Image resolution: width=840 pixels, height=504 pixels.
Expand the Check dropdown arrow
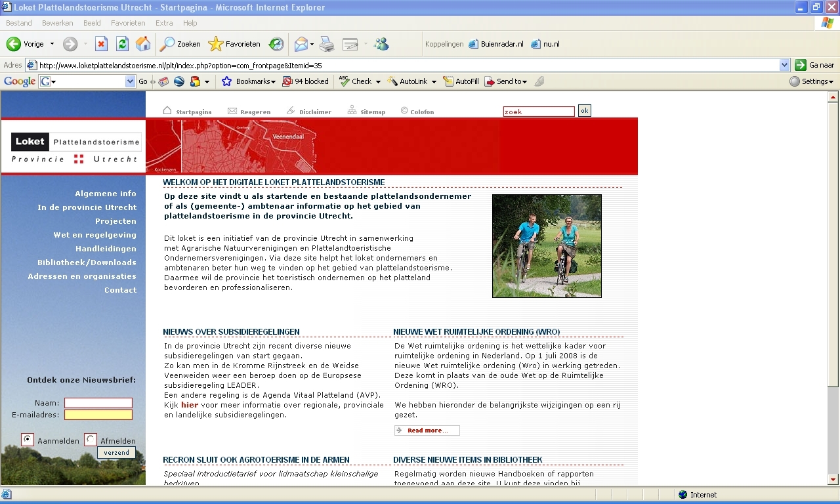378,81
